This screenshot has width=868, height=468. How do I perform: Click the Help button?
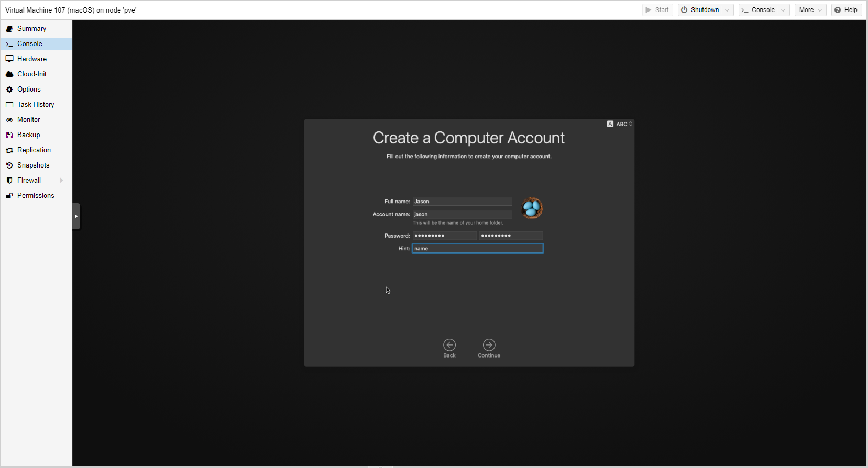[x=846, y=10]
